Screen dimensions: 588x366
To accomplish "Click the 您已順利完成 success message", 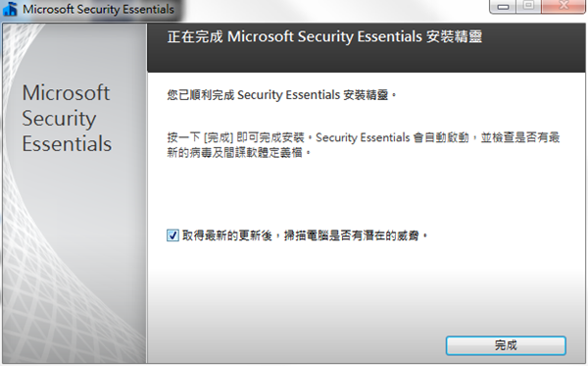I will click(x=281, y=95).
